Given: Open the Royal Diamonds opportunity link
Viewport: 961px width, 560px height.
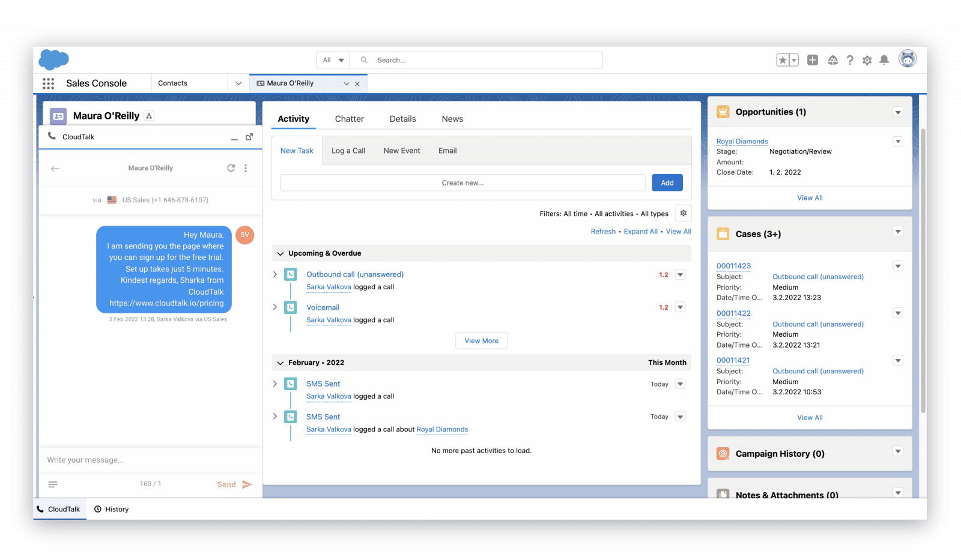Looking at the screenshot, I should pos(742,141).
